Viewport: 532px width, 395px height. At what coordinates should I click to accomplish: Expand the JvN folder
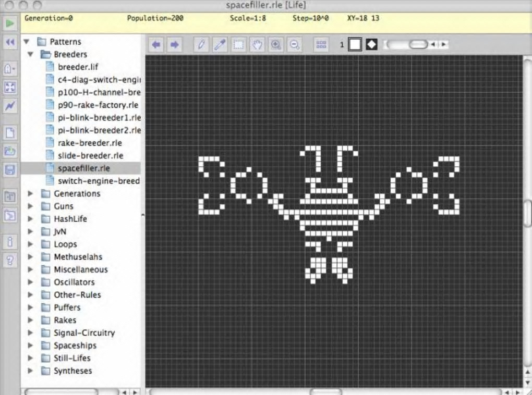[31, 231]
